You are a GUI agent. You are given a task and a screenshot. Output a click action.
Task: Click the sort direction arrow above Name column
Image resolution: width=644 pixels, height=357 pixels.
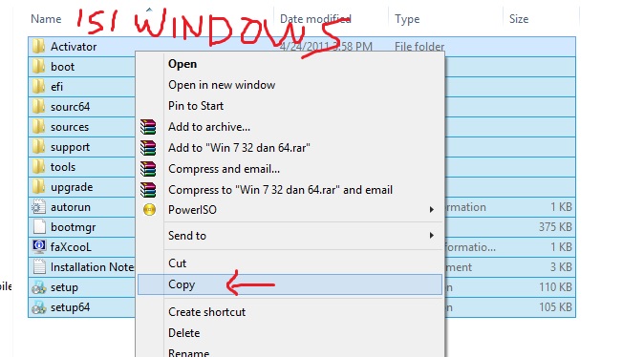tap(149, 9)
